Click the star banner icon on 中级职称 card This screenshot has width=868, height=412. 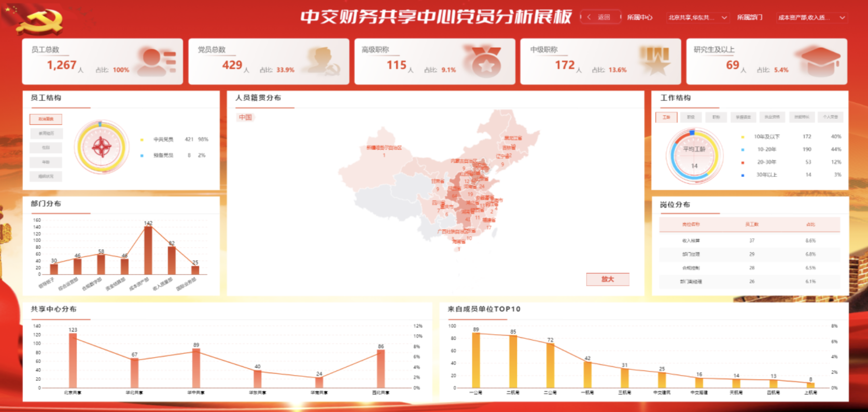(655, 61)
